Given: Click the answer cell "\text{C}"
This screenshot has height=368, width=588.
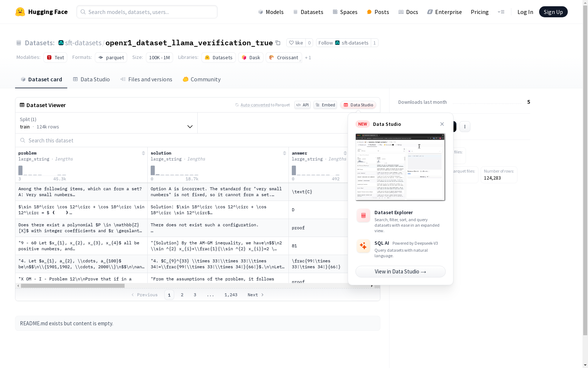Looking at the screenshot, I should click(x=318, y=192).
